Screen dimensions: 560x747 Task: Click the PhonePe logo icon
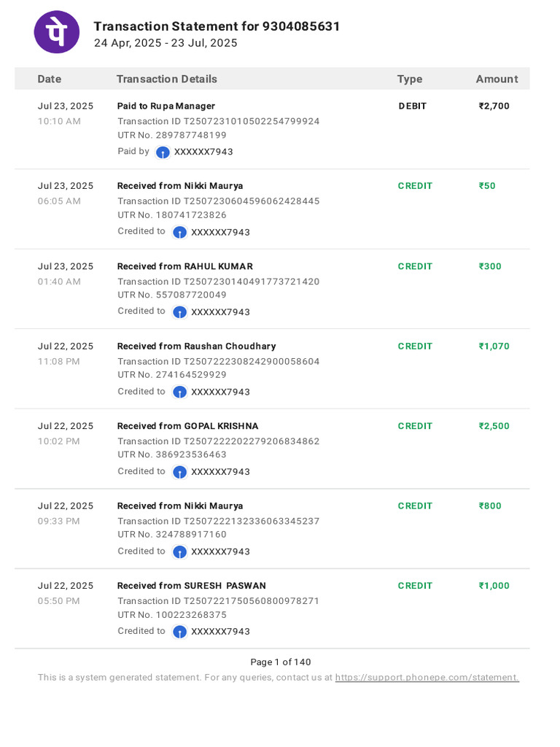coord(57,32)
